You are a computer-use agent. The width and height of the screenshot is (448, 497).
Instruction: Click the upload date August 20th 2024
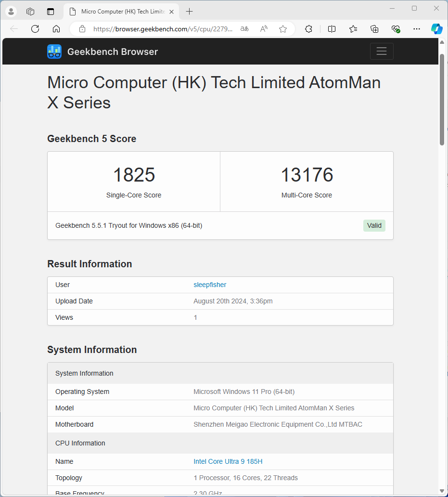pos(233,301)
